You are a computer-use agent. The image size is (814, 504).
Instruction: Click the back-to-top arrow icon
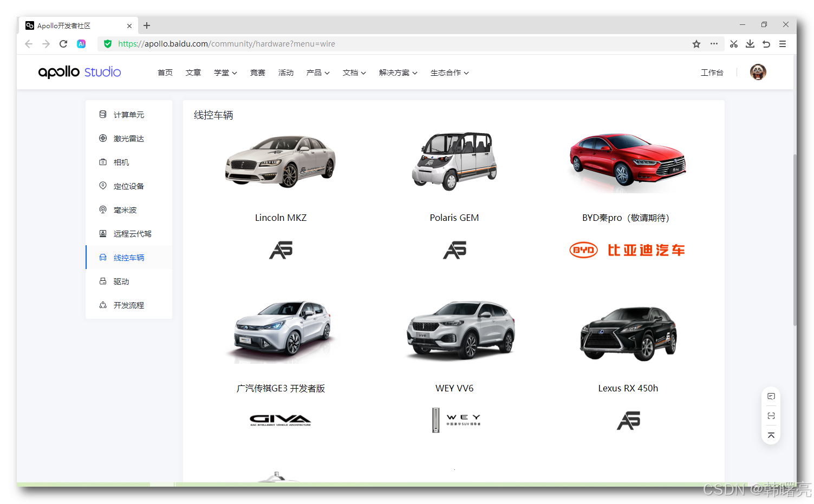[x=771, y=435]
